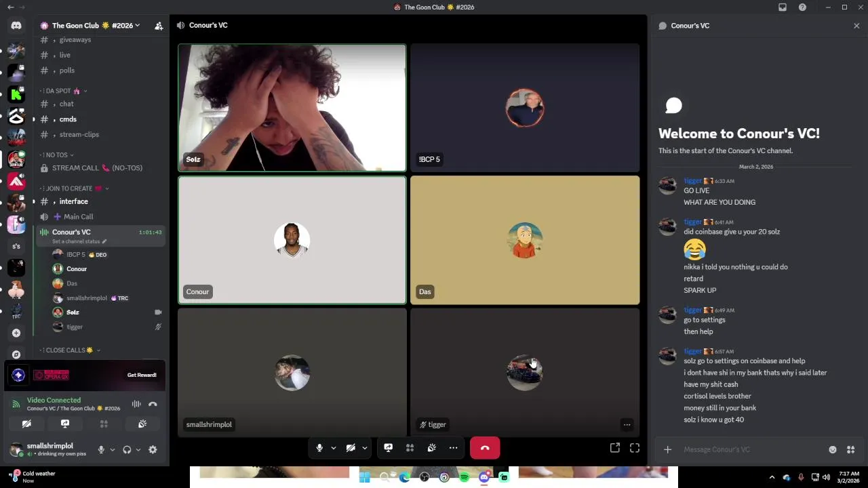Image resolution: width=868 pixels, height=488 pixels.
Task: Deafen using headphones icon in user panel
Action: click(127, 449)
